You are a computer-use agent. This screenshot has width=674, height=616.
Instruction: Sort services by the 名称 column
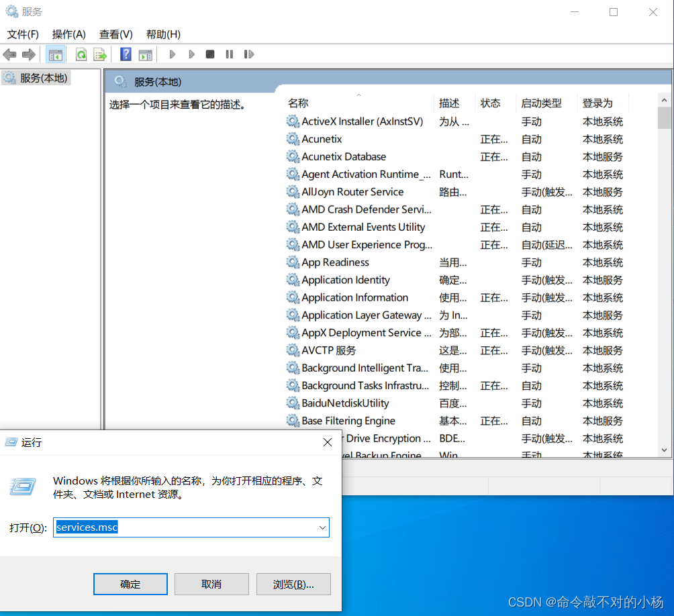click(x=299, y=103)
